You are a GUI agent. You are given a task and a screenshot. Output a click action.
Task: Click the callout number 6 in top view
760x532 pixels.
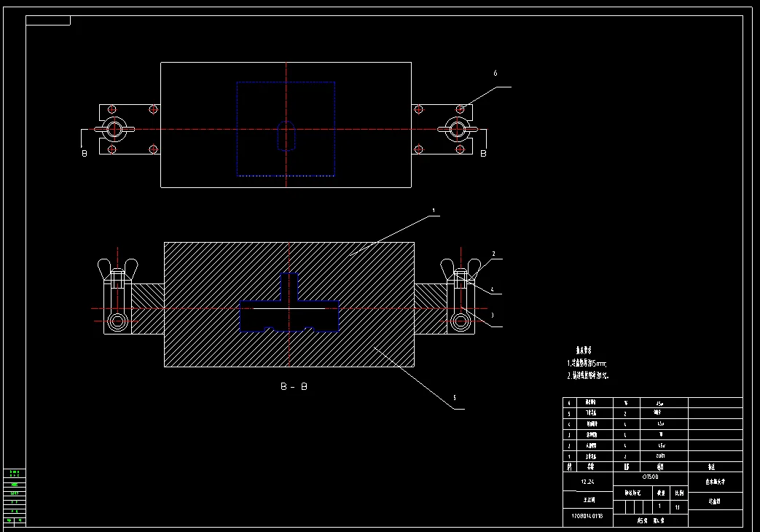495,73
